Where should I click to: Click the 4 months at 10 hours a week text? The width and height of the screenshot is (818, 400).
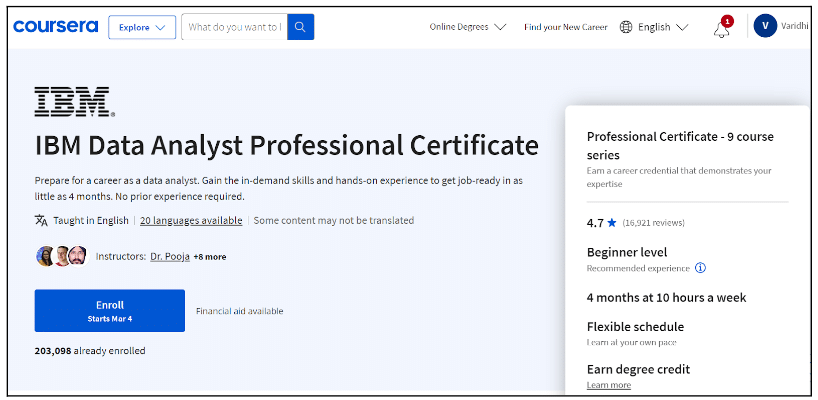click(667, 298)
